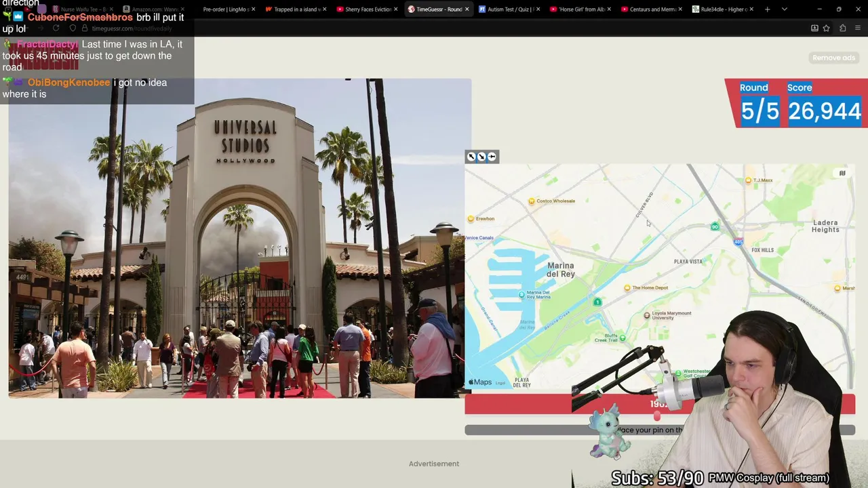Click the 5/5 round indicator

759,111
